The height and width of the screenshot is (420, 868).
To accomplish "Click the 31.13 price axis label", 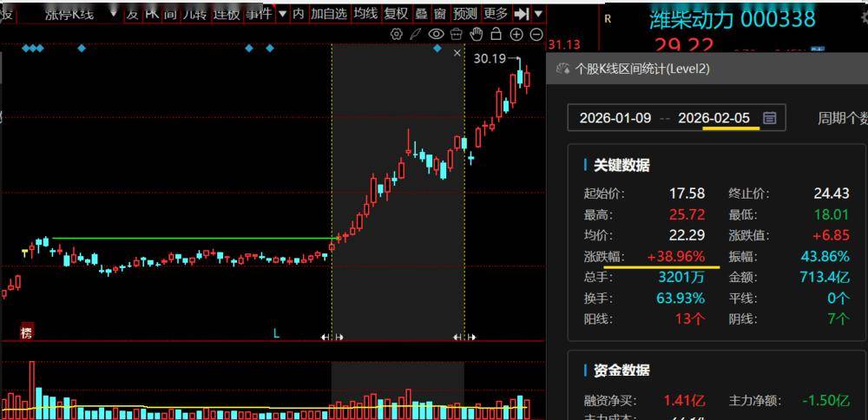I will pyautogui.click(x=563, y=45).
